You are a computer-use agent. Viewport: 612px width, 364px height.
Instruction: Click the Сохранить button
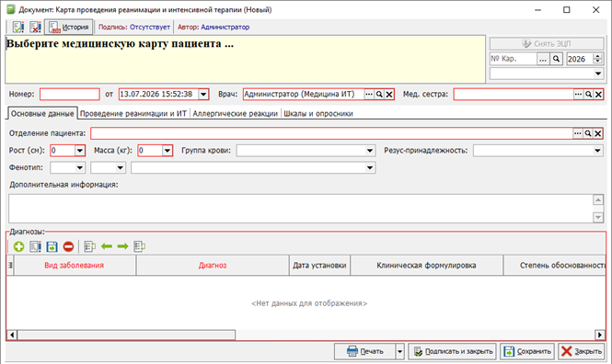point(527,351)
